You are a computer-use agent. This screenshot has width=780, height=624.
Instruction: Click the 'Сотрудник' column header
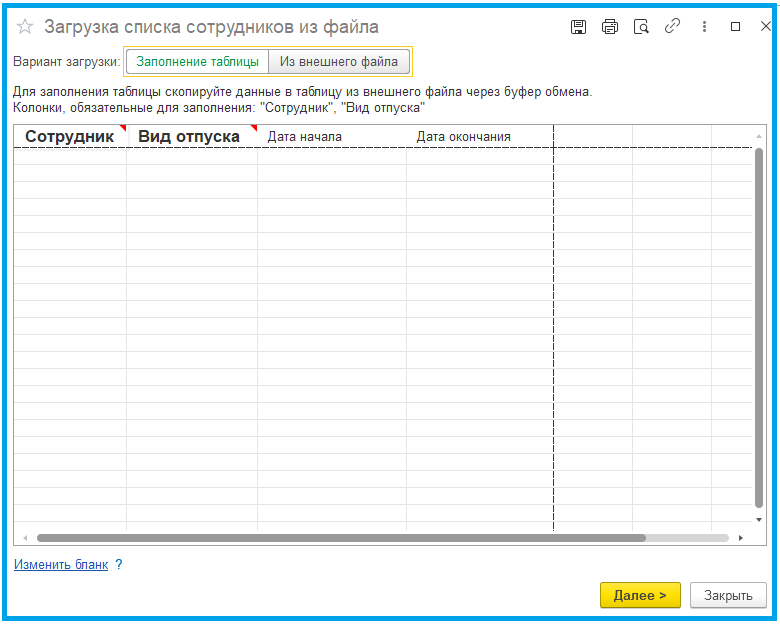coord(69,137)
